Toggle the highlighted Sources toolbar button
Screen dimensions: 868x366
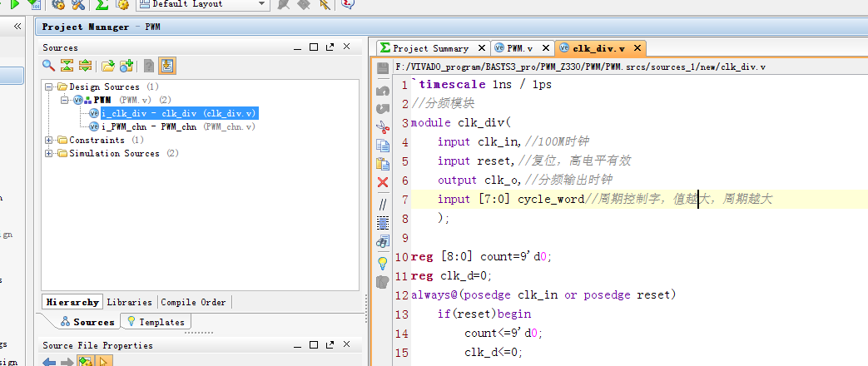point(167,66)
